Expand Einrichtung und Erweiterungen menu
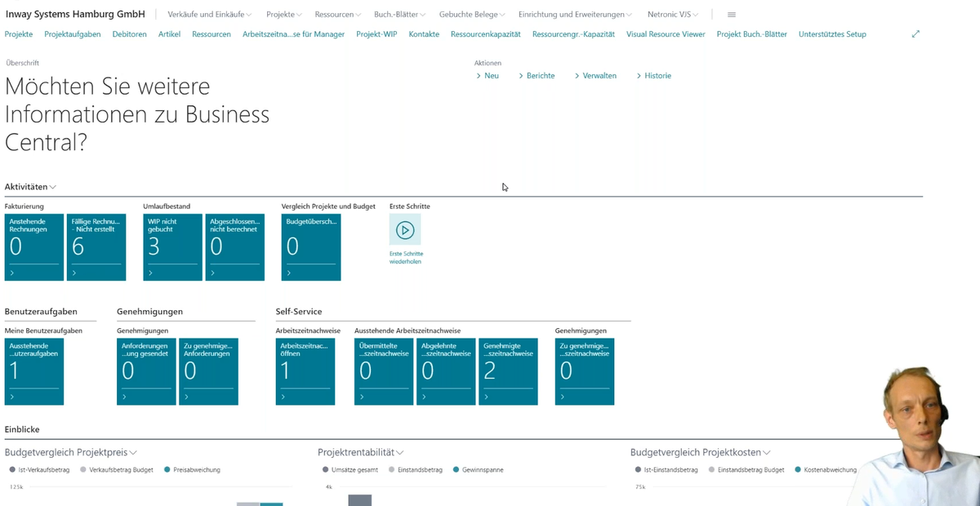This screenshot has width=980, height=506. [576, 15]
